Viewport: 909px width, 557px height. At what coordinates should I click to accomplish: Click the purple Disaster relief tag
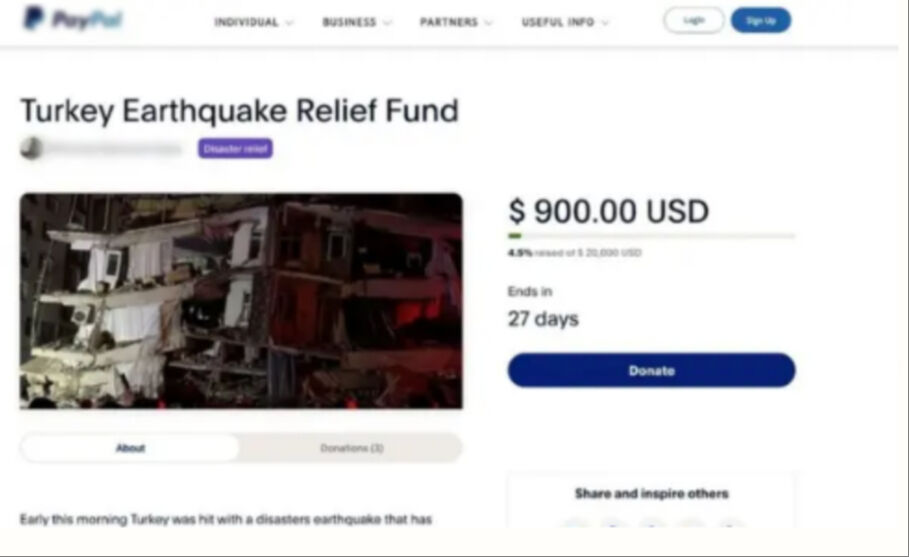(x=235, y=148)
